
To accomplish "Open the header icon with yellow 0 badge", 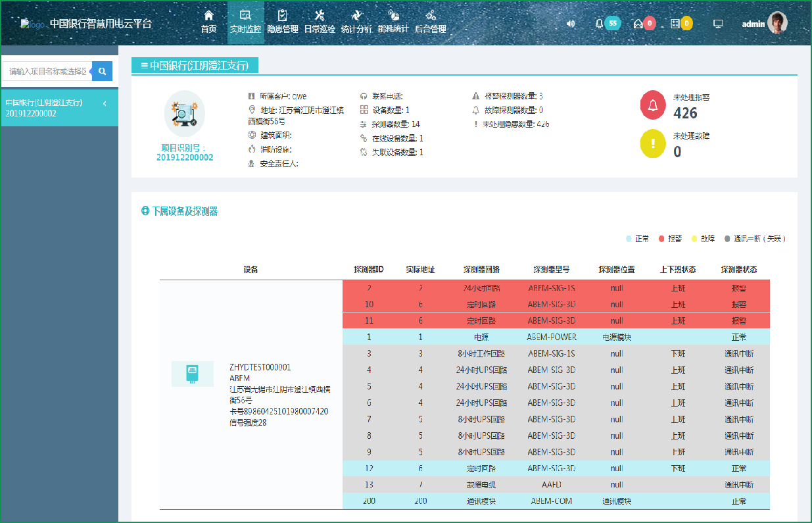I will [x=675, y=24].
